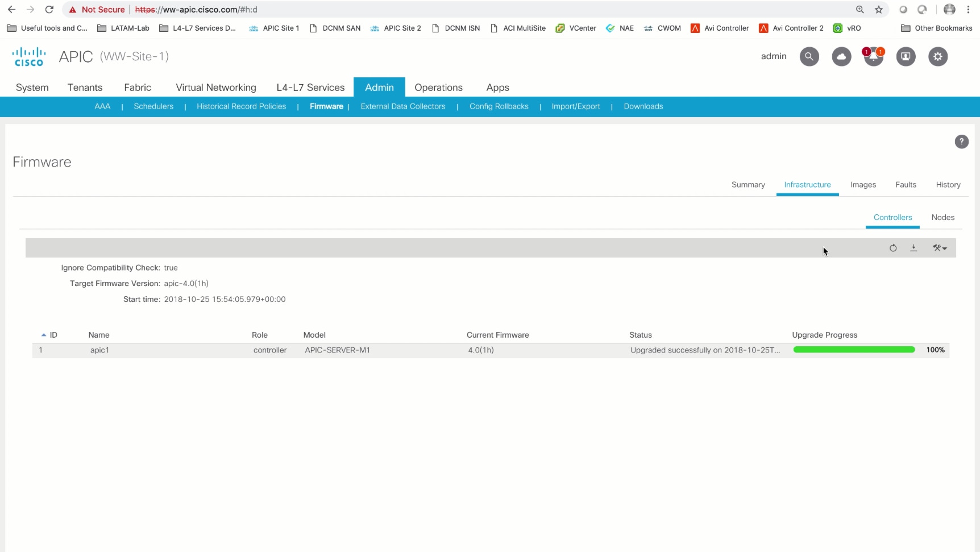Screen dimensions: 980x552
Task: Refresh the Controllers table
Action: coord(893,248)
